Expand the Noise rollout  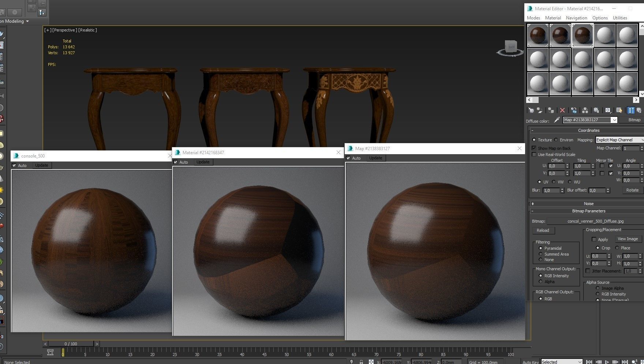[533, 204]
